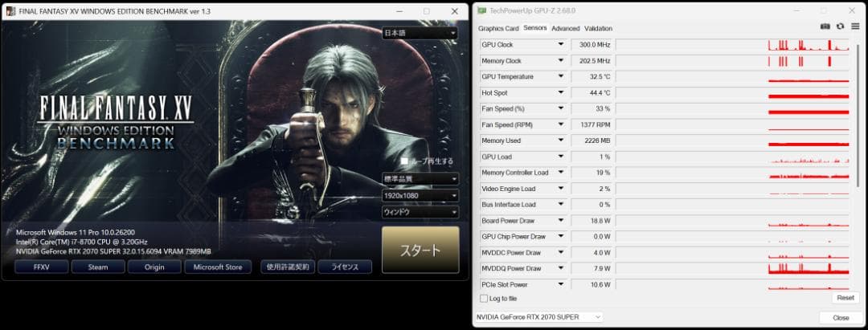This screenshot has width=868, height=330.
Task: Expand the Board Power Draw dropdown arrow
Action: tap(561, 221)
